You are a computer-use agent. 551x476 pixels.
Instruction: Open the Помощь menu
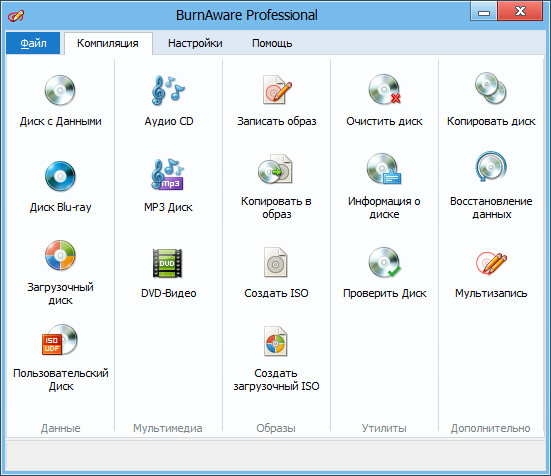coord(272,43)
